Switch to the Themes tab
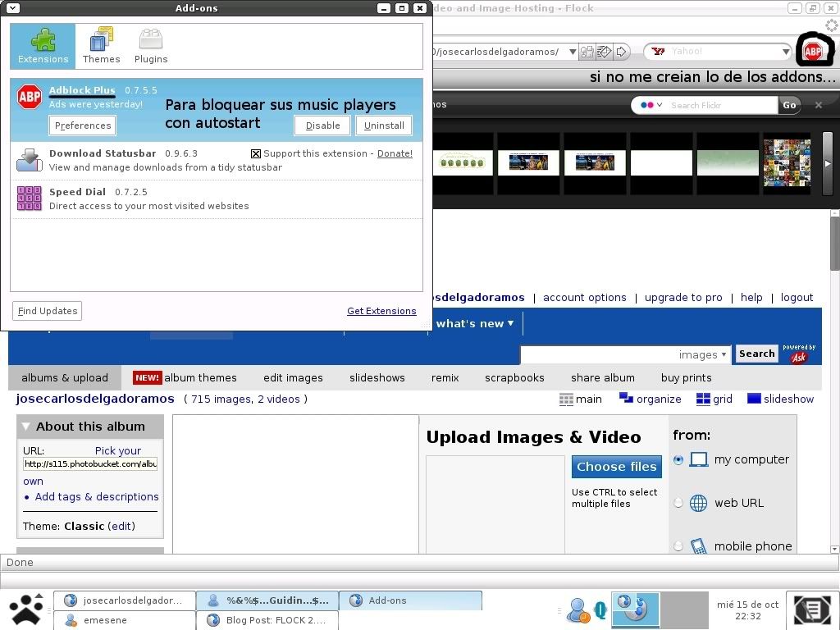The image size is (840, 630). pyautogui.click(x=101, y=46)
